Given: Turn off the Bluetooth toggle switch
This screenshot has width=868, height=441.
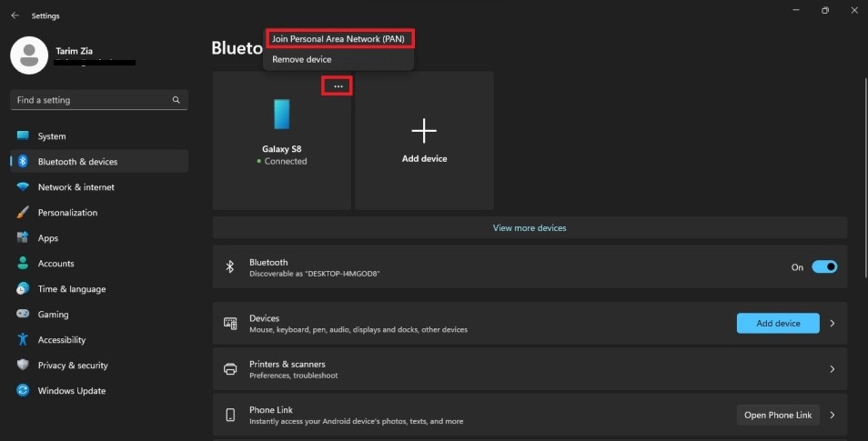Looking at the screenshot, I should coord(823,267).
